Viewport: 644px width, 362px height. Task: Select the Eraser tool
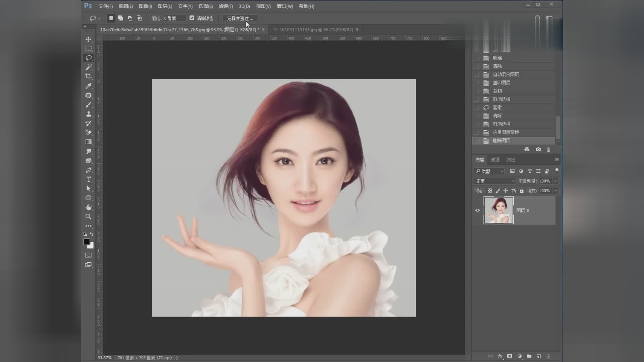tap(89, 132)
